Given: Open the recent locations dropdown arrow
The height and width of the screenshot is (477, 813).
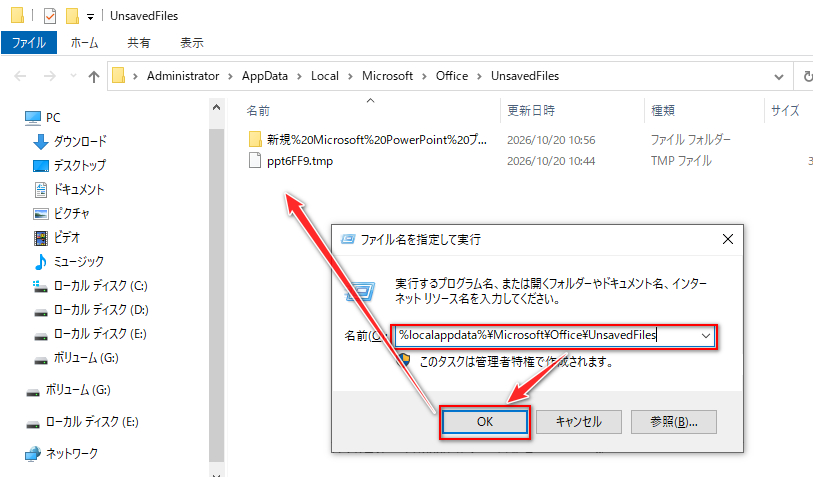Looking at the screenshot, I should (x=73, y=76).
